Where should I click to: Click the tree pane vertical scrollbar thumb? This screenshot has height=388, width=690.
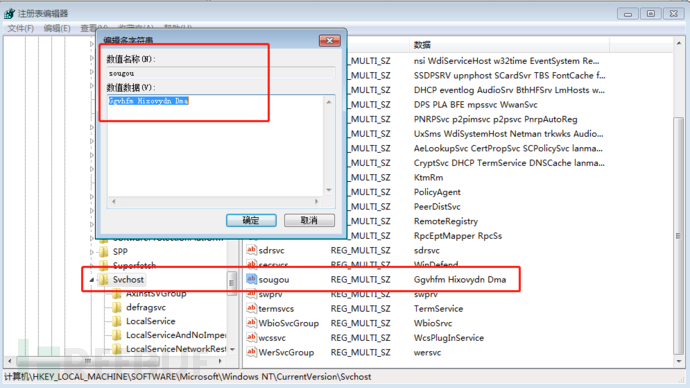(231, 283)
